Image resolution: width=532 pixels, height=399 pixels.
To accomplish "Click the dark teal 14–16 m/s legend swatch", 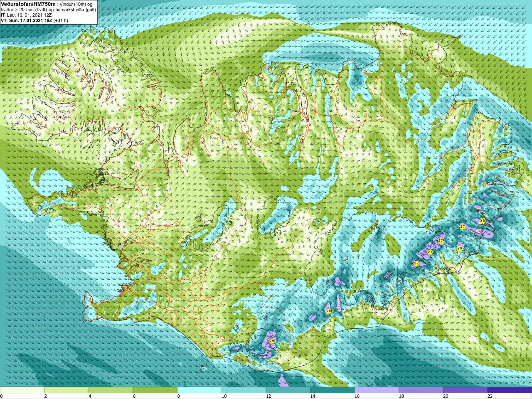I will pyautogui.click(x=332, y=390).
